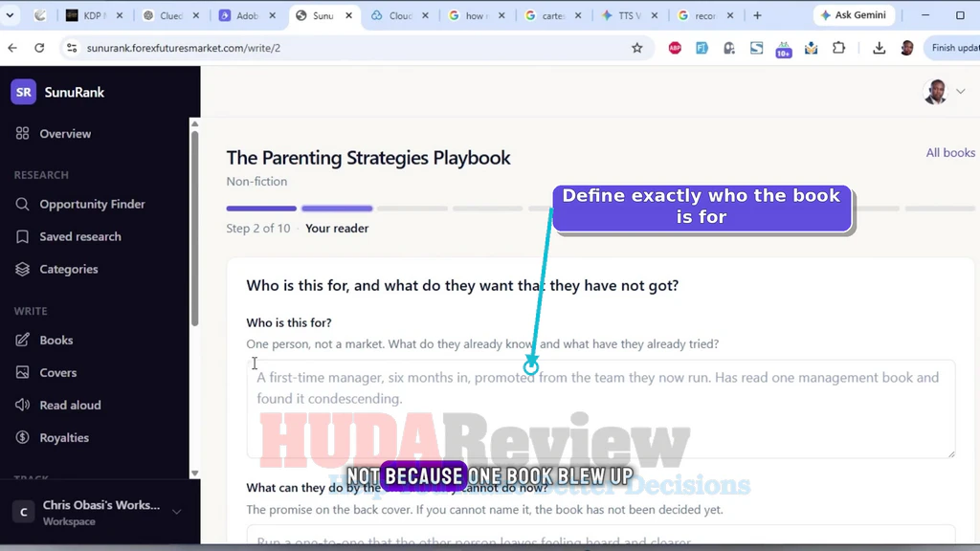Close the Sunu browser tab
The image size is (980, 551).
pos(348,15)
